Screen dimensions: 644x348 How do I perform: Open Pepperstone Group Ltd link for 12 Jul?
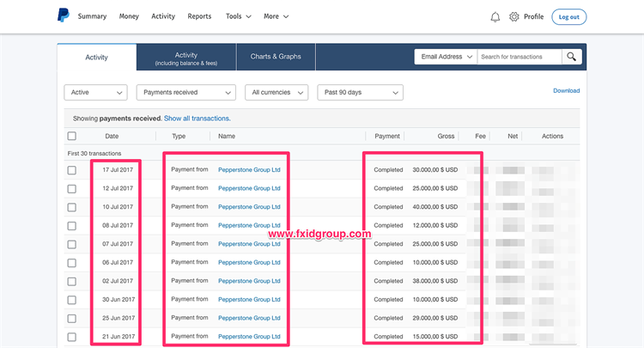249,188
